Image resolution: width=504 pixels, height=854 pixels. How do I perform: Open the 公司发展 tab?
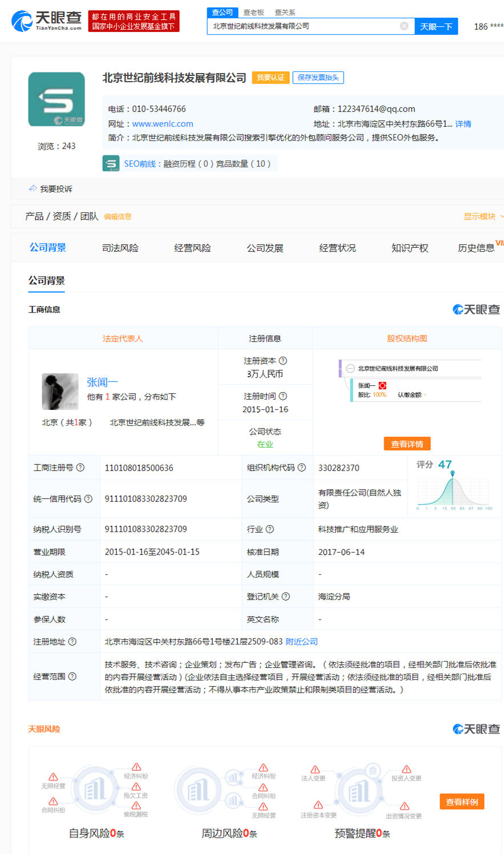pos(265,248)
